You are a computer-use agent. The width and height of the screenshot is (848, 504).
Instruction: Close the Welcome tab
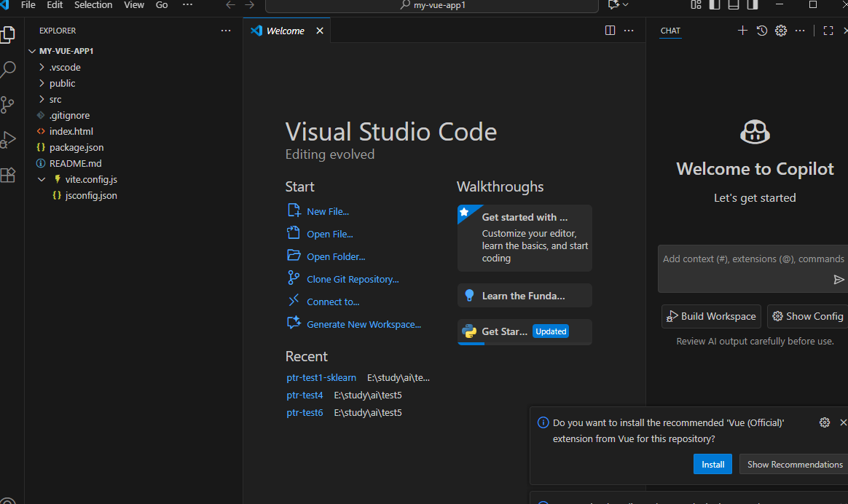point(320,31)
